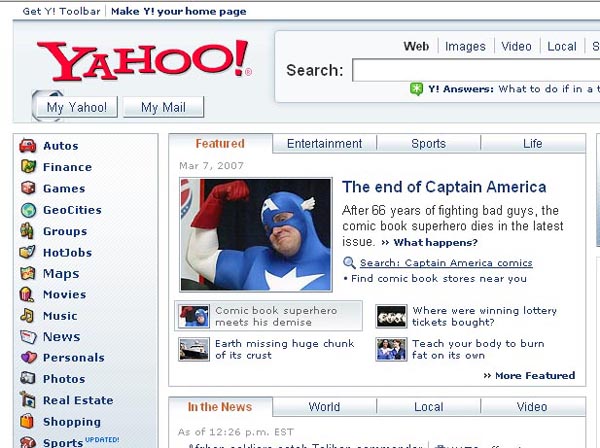Image resolution: width=600 pixels, height=448 pixels.
Task: Select the Games dice icon
Action: click(x=28, y=188)
